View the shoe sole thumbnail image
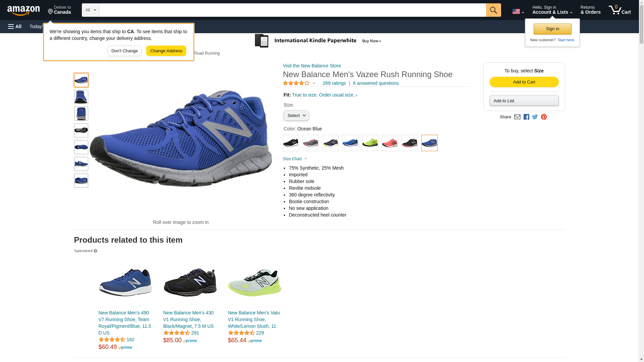644x362 pixels. (x=81, y=130)
